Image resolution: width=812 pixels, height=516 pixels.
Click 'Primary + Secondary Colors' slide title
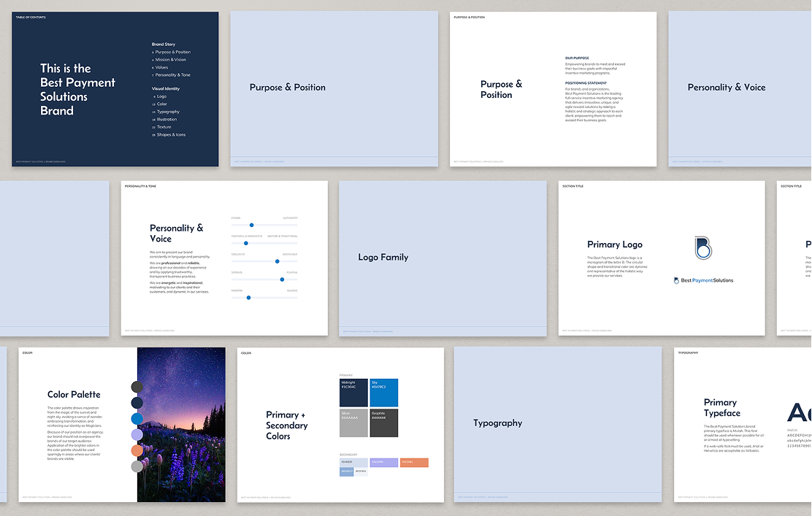(287, 425)
